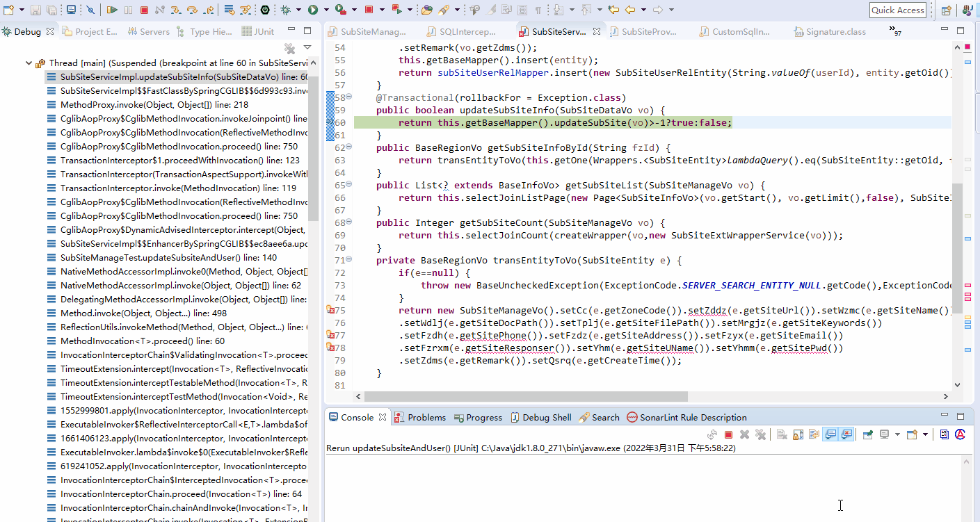Toggle Use Step Filters icon

[246, 10]
